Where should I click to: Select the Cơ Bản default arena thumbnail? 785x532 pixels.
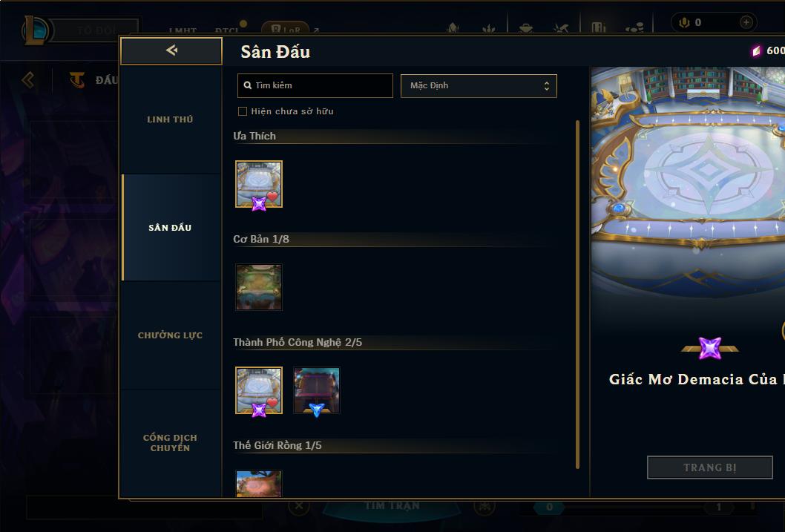point(259,287)
